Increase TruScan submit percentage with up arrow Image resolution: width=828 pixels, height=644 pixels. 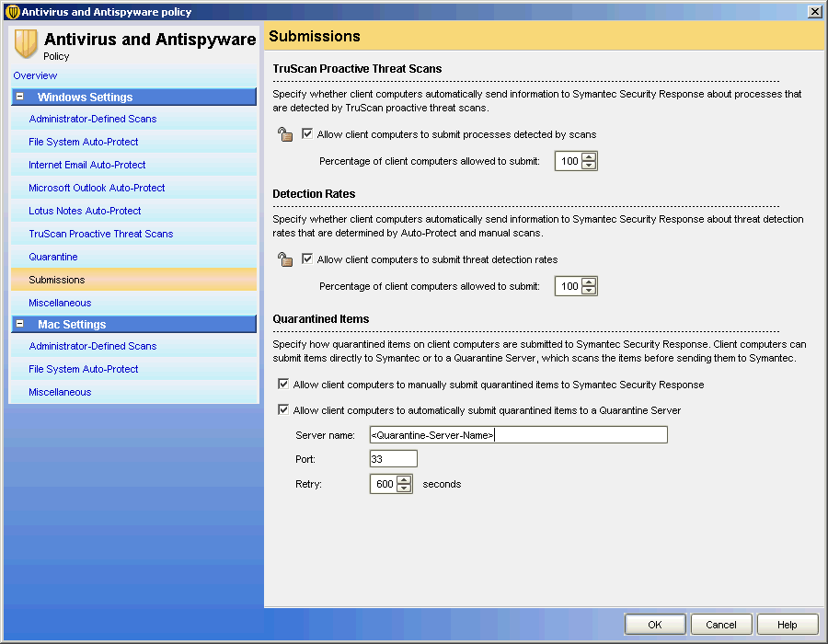[x=590, y=157]
